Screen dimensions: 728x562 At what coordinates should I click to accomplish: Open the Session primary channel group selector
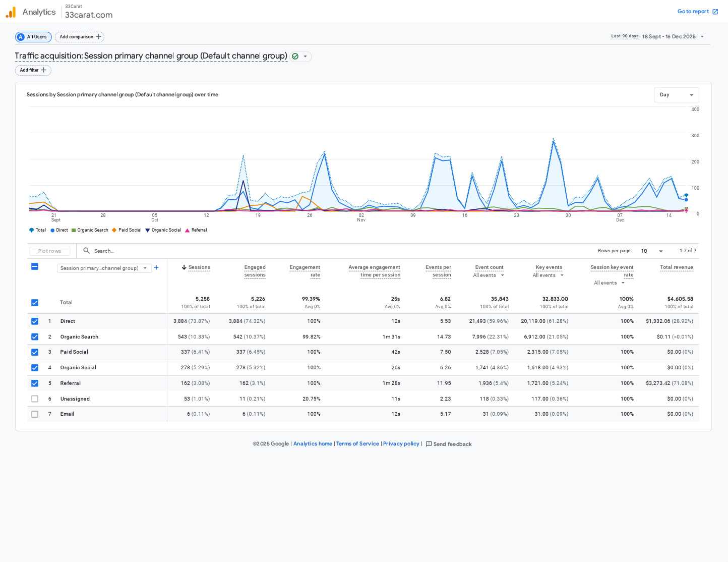click(104, 268)
